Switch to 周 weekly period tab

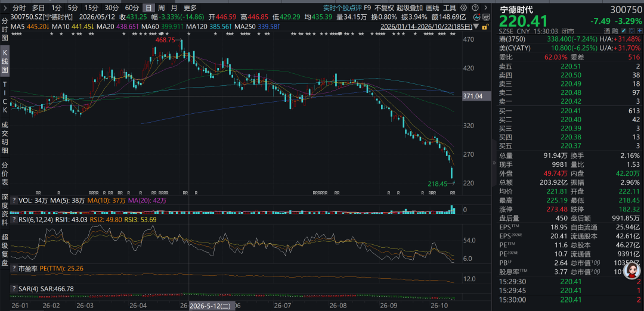(x=162, y=7)
